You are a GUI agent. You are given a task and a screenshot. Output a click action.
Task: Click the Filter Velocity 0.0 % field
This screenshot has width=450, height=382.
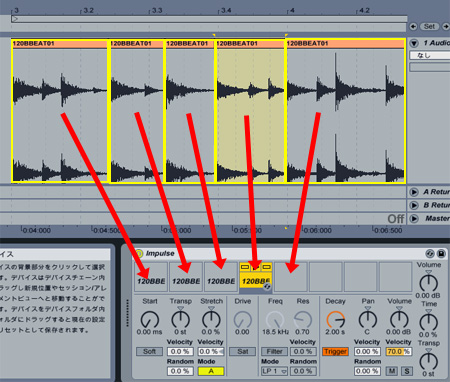[303, 351]
